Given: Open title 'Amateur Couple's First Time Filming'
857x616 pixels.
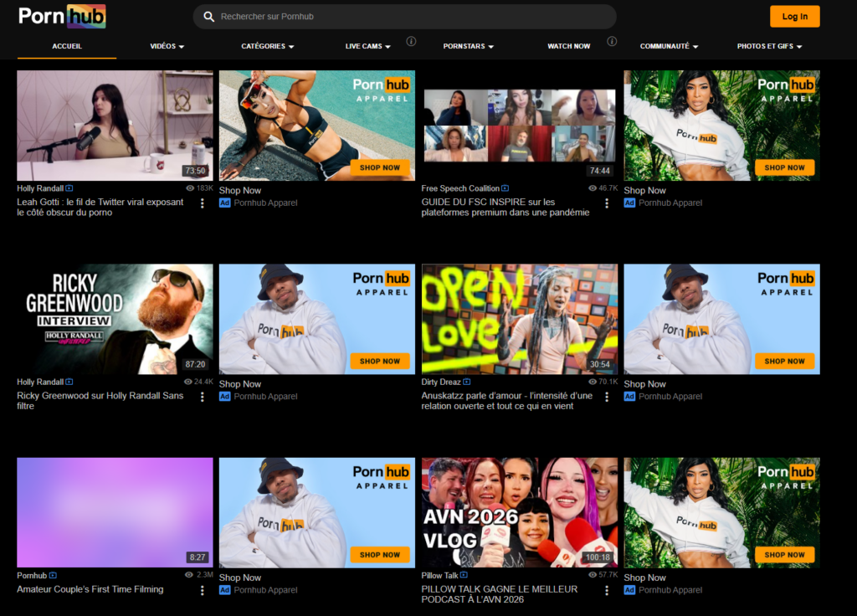Looking at the screenshot, I should pyautogui.click(x=90, y=589).
